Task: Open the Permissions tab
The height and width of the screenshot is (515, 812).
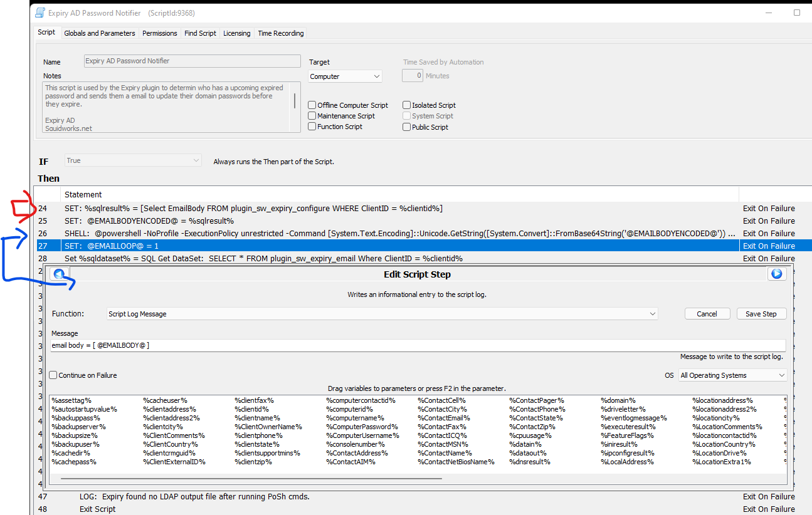Action: (159, 33)
